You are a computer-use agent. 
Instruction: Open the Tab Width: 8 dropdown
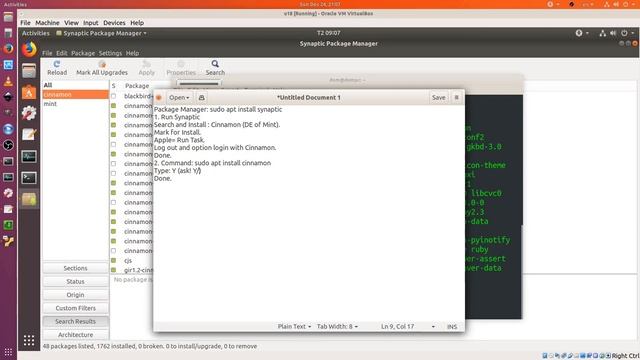pos(337,327)
